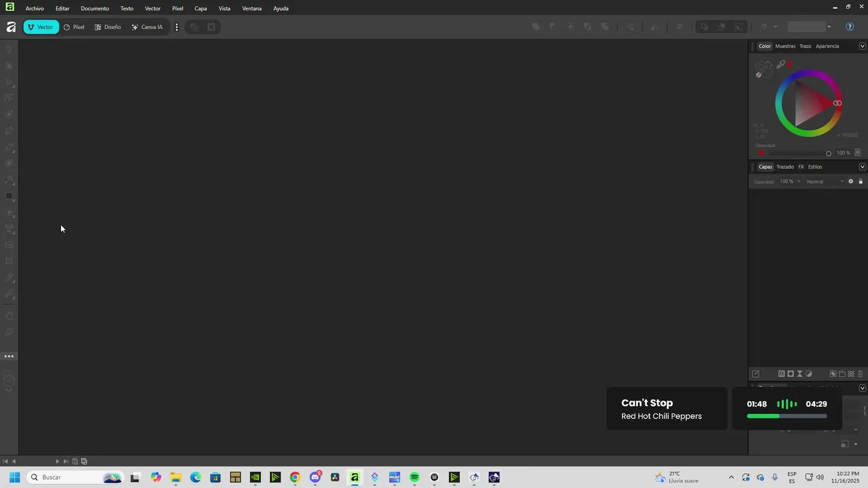
Task: Open the Ventana menu
Action: pos(252,8)
